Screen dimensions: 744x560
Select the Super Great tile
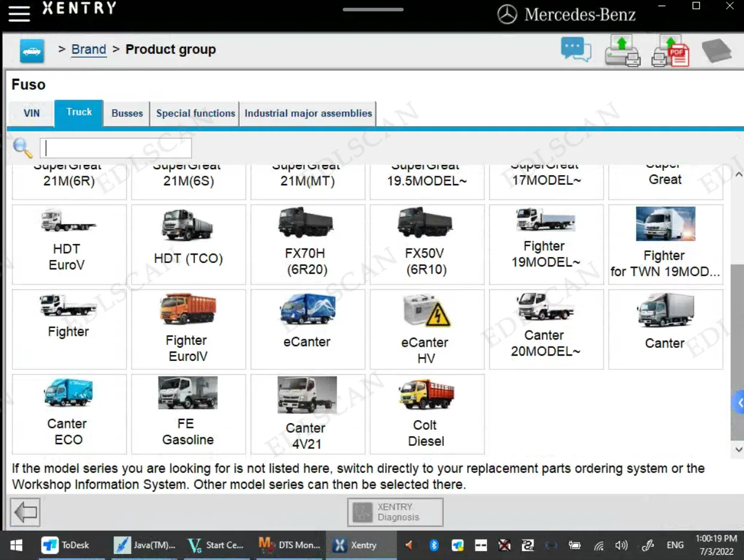pyautogui.click(x=666, y=182)
